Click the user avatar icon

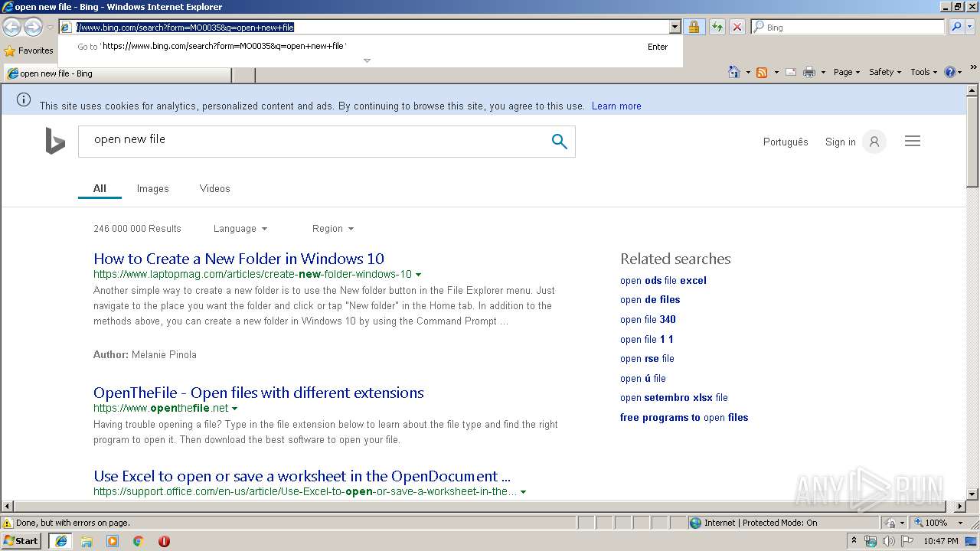(874, 142)
